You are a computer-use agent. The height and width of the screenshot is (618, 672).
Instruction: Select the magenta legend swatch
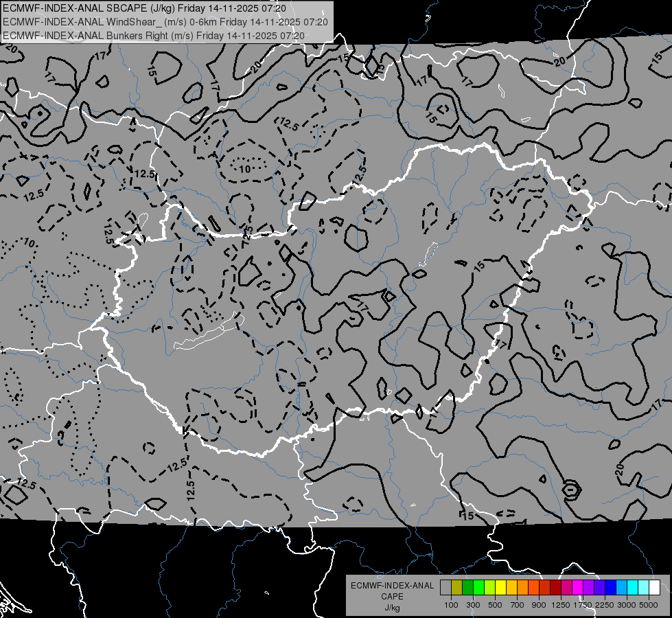[x=578, y=588]
